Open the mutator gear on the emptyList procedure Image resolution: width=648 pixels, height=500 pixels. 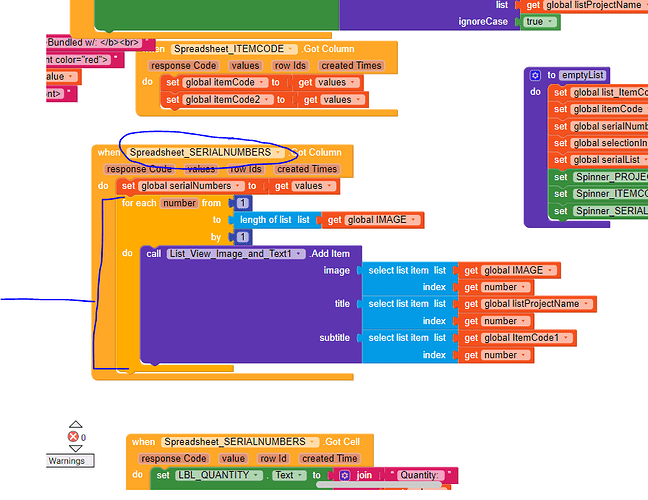point(535,75)
